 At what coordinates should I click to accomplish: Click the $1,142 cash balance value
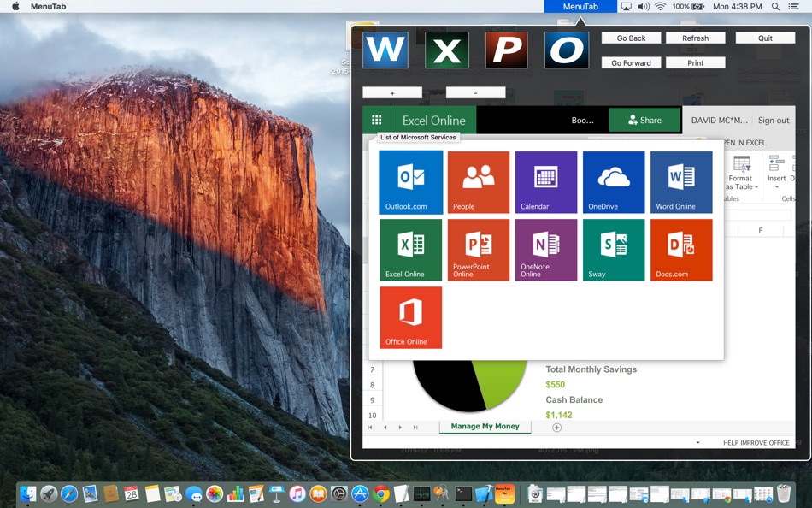pyautogui.click(x=559, y=415)
